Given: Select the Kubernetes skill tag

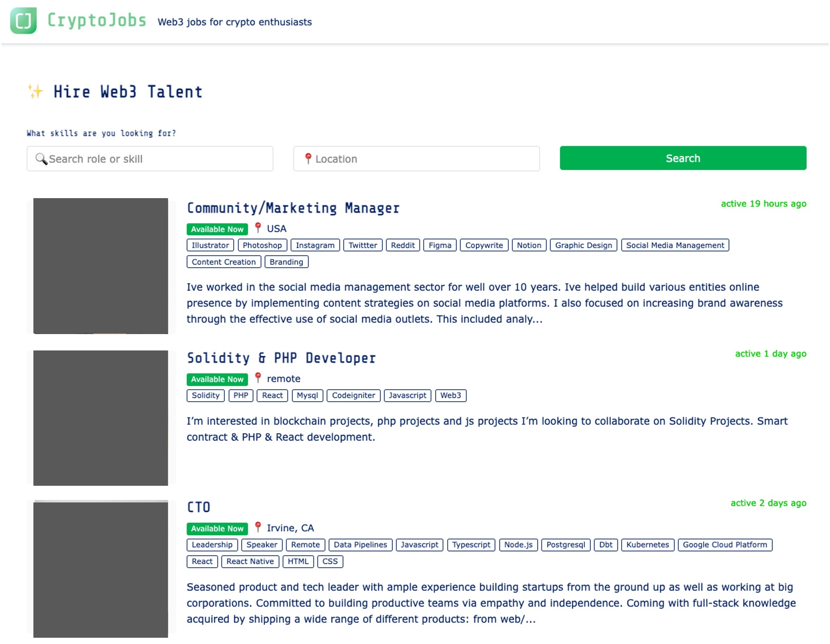Looking at the screenshot, I should pyautogui.click(x=647, y=545).
